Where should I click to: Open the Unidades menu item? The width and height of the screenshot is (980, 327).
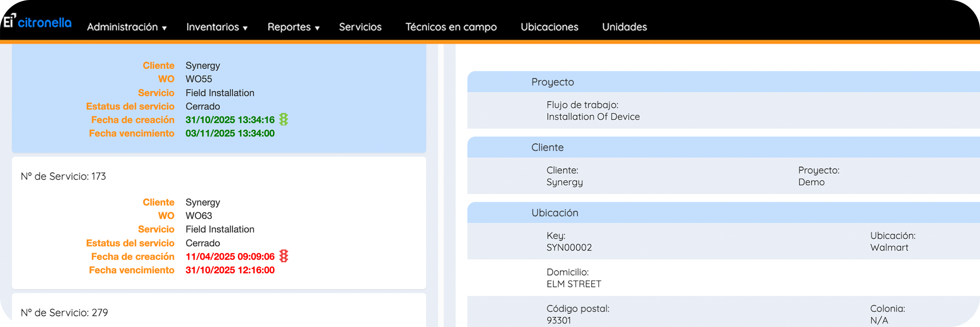point(624,27)
